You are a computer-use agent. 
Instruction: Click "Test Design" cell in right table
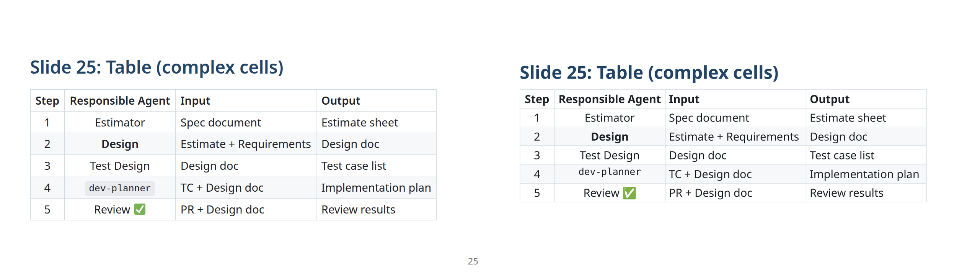pos(610,155)
